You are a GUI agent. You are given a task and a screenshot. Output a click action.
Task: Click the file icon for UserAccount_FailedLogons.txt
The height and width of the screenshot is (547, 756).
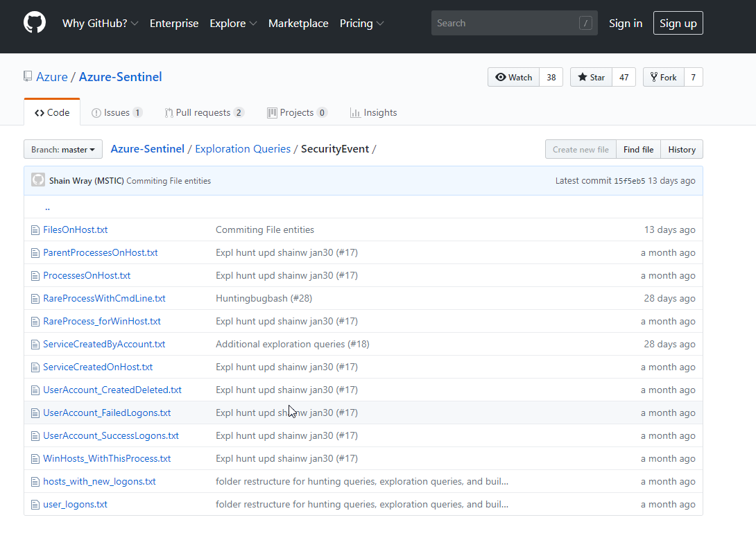coord(35,413)
